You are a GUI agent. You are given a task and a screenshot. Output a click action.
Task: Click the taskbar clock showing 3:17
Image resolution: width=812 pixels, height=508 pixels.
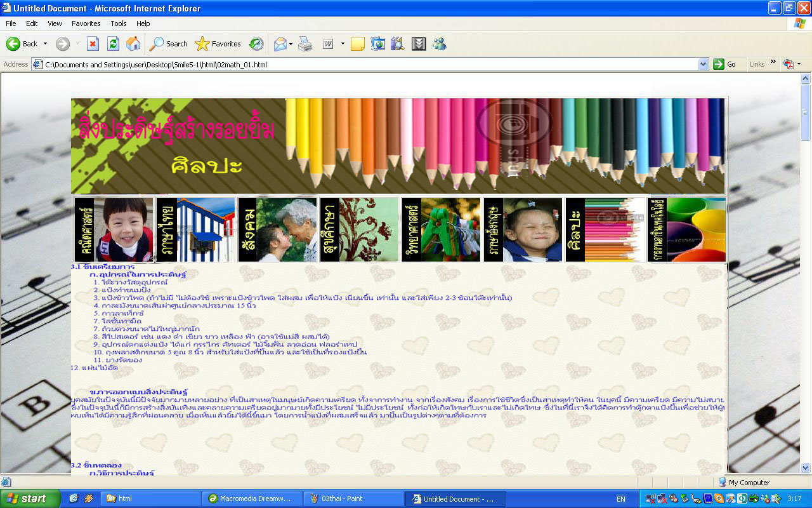[794, 499]
